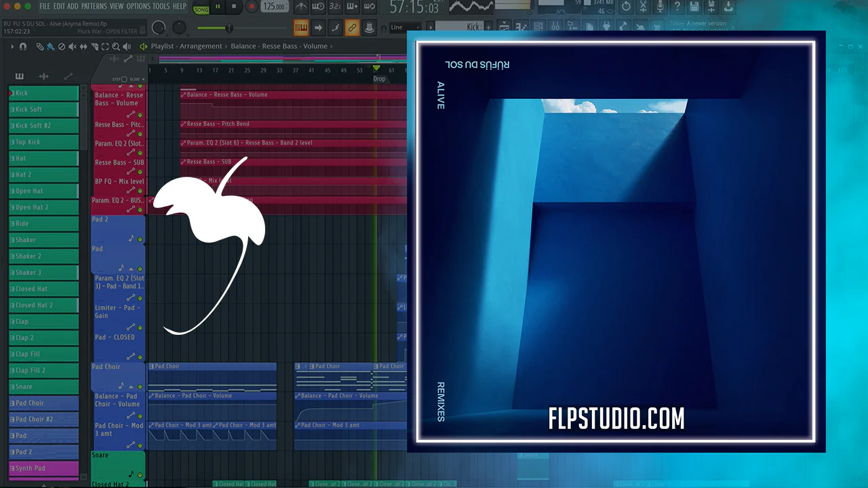Click the Stop transport button
The height and width of the screenshot is (488, 868).
[x=235, y=7]
